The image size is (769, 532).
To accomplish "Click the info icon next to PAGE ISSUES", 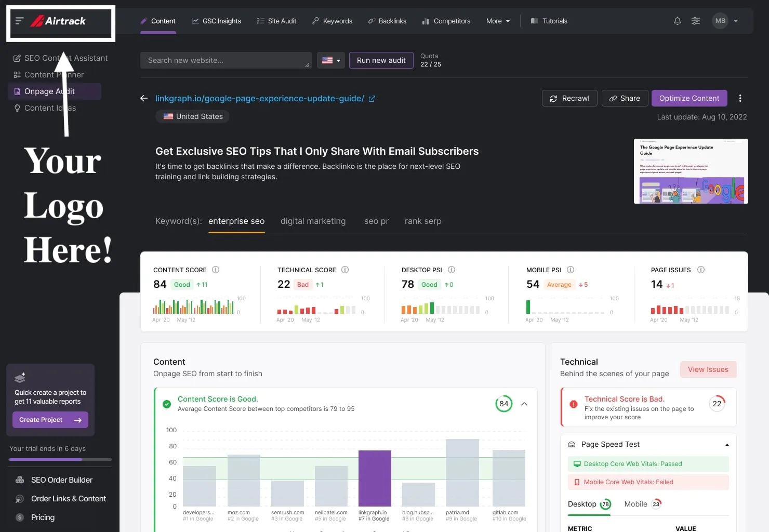I will [x=700, y=270].
